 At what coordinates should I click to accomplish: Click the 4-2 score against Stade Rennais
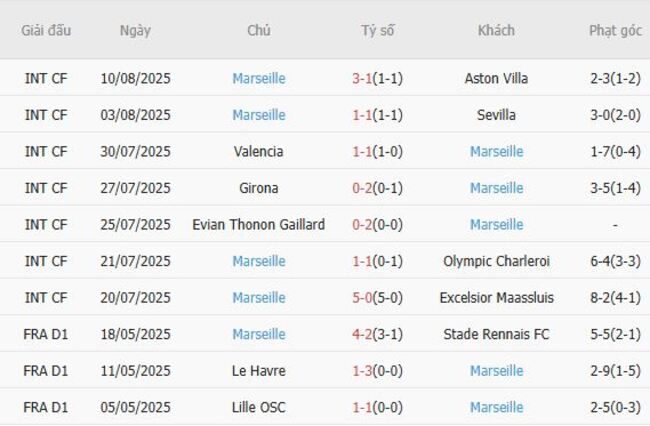362,334
